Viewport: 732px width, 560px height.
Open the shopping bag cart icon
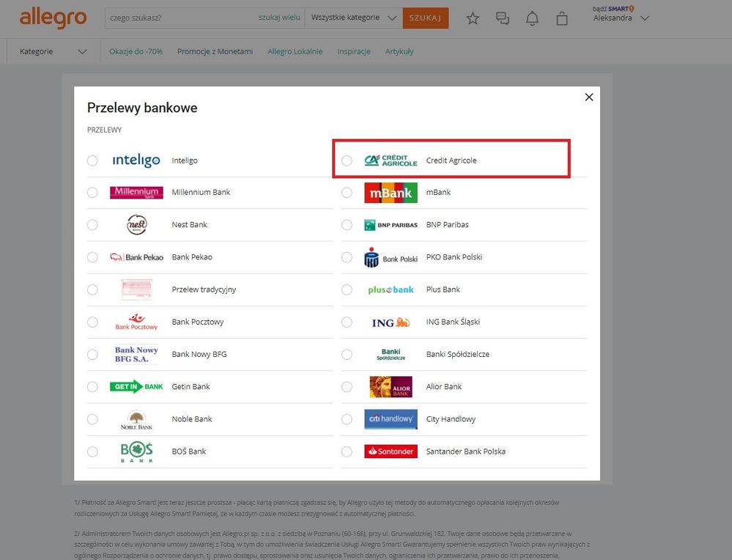point(562,18)
